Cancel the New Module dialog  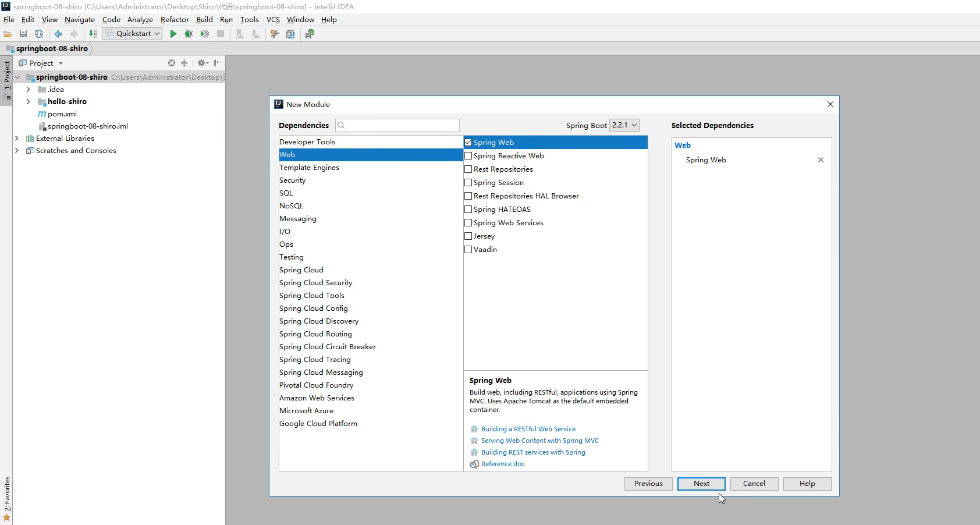(x=754, y=484)
